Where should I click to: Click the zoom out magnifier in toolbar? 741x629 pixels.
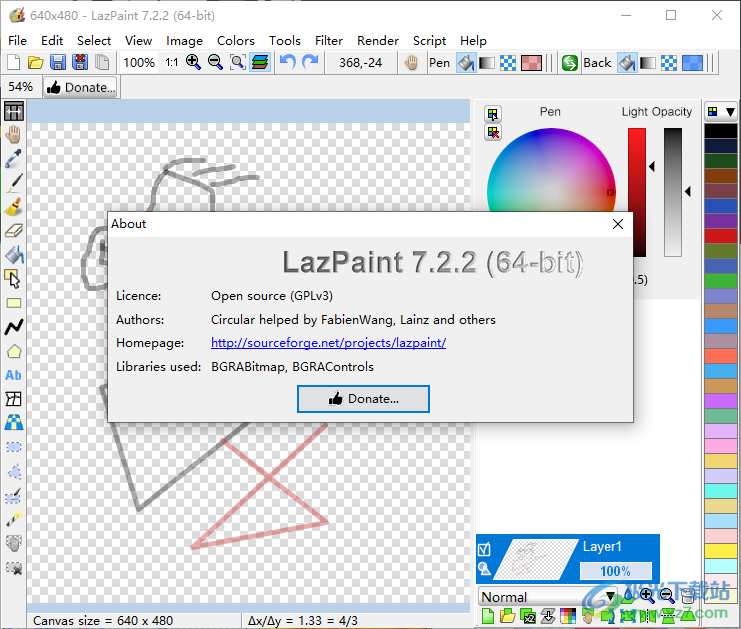point(215,62)
